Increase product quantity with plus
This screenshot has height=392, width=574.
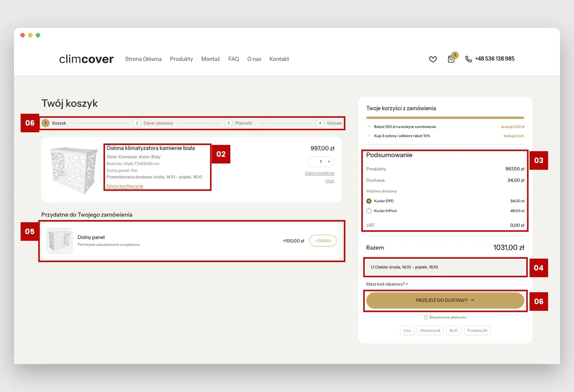point(329,162)
